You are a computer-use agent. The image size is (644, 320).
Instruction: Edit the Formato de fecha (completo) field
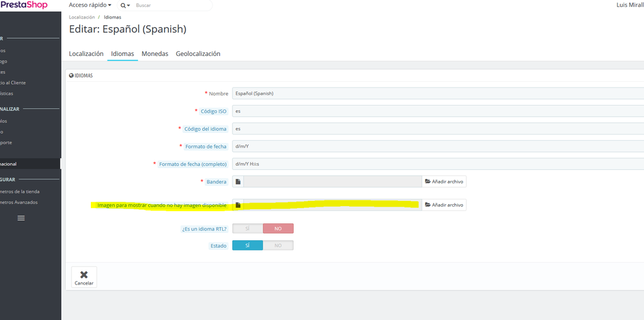(x=438, y=164)
